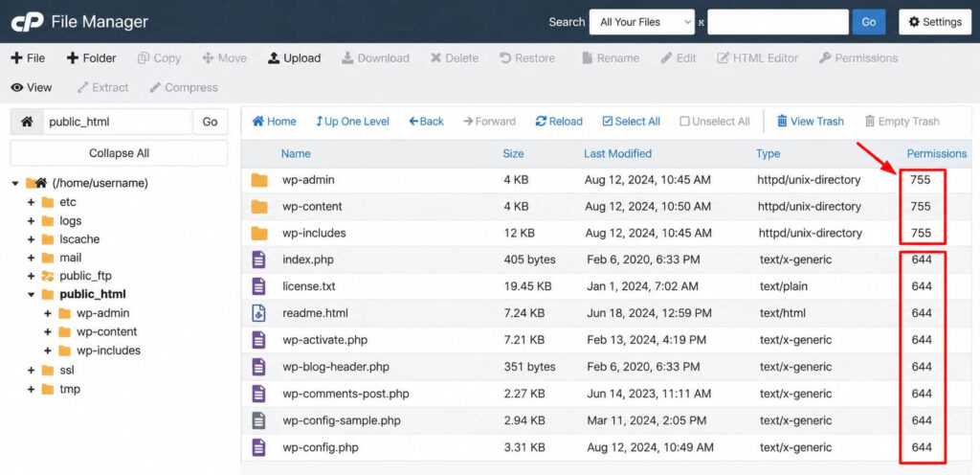
Task: Expand the public_ftp folder in tree
Action: tap(31, 276)
